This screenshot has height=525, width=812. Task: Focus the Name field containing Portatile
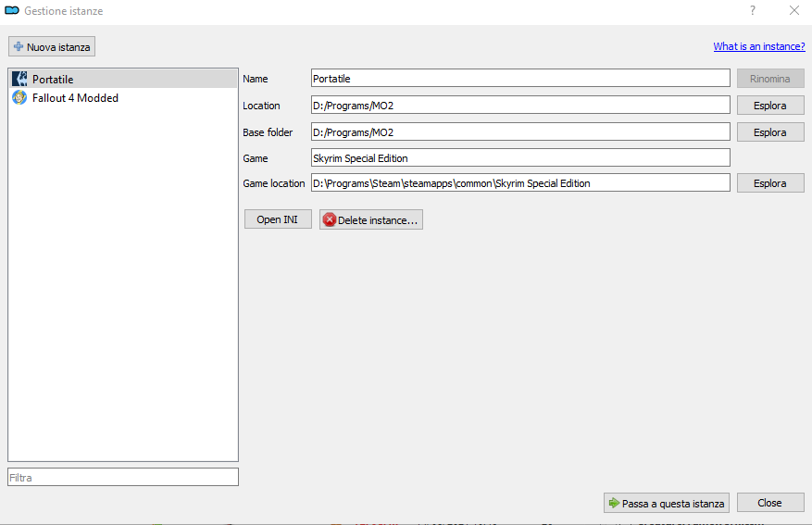[520, 78]
